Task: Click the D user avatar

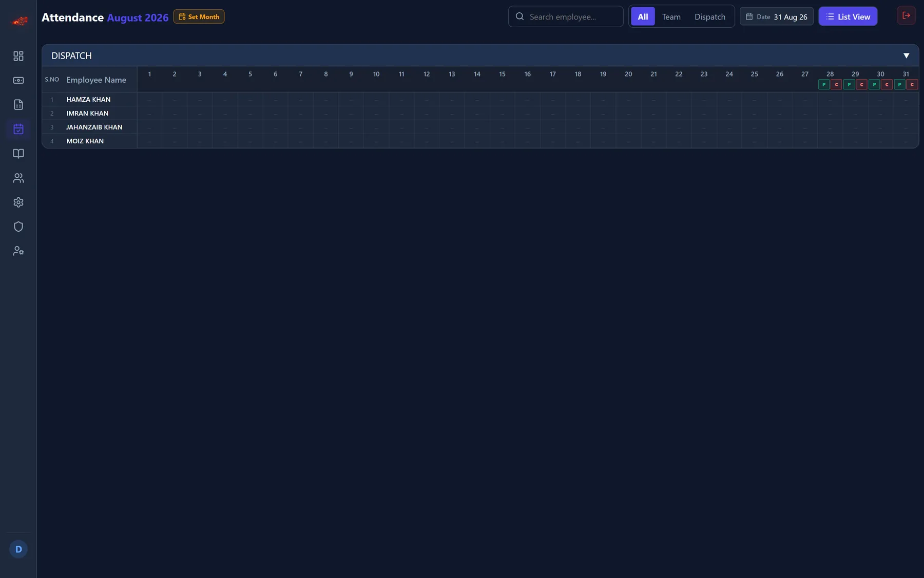Action: pos(18,549)
